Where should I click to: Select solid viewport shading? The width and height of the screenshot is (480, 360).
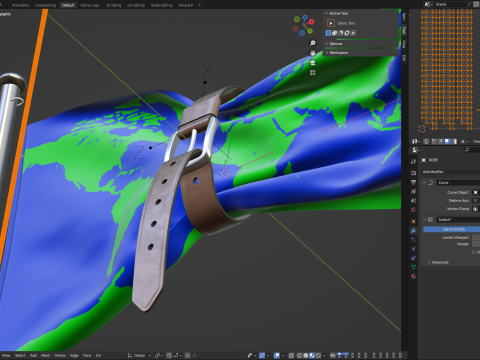(x=306, y=355)
